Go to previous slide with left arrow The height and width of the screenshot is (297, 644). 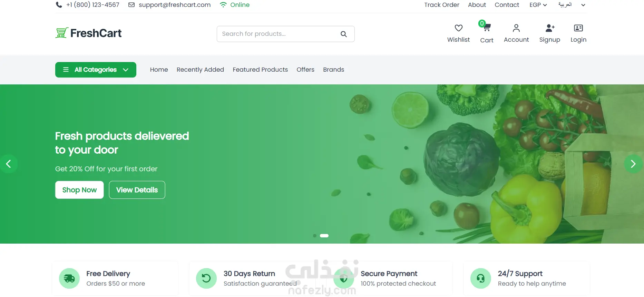(x=8, y=164)
